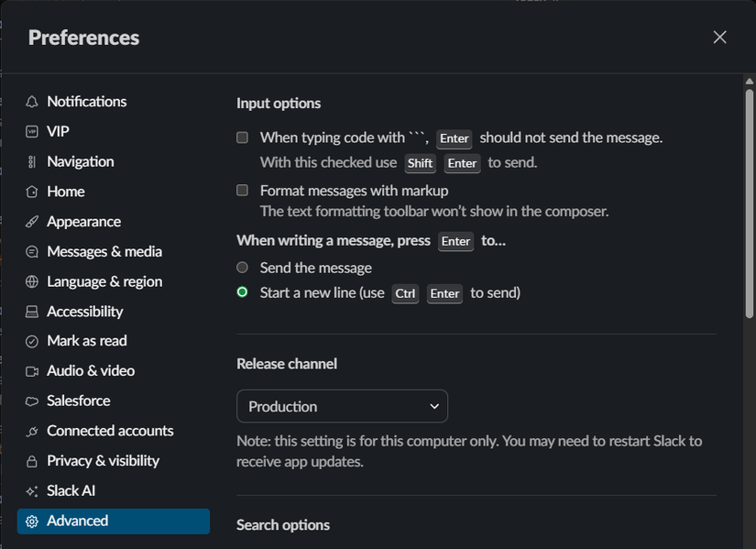Click the Advanced gear icon
756x549 pixels.
pyautogui.click(x=31, y=520)
